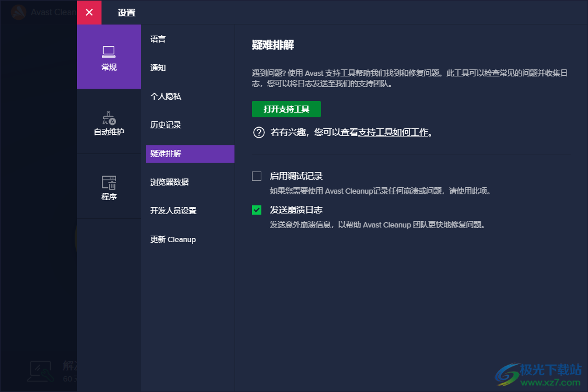Screen dimensions: 588x392
Task: Close the settings panel with the red X
Action: coord(89,12)
